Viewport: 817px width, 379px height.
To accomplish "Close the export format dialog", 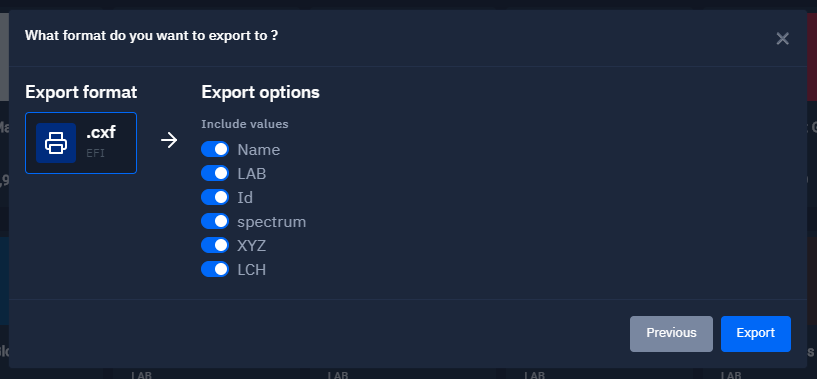I will (782, 39).
